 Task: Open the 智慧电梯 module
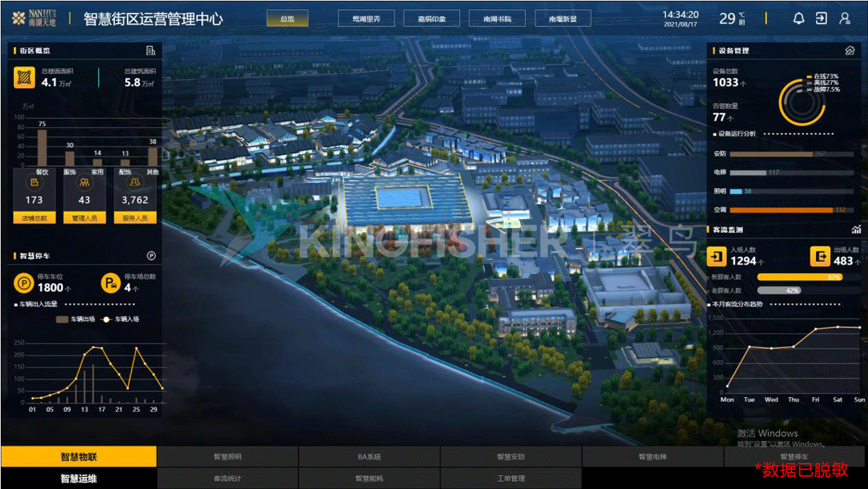[x=652, y=456]
